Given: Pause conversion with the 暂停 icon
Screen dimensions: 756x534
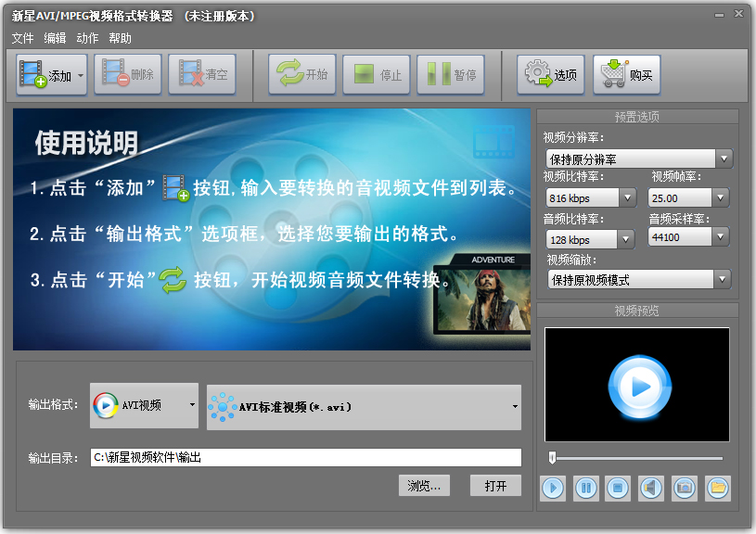Looking at the screenshot, I should (439, 74).
